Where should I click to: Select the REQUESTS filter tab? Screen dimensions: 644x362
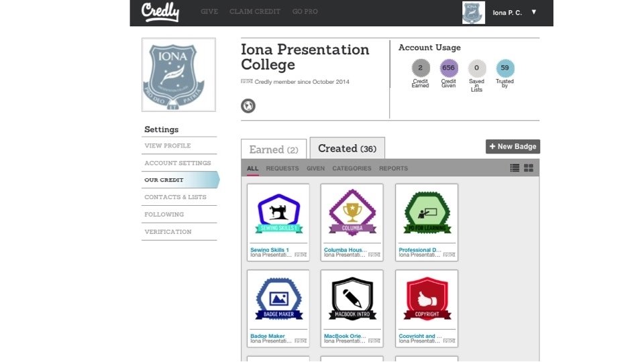[282, 168]
